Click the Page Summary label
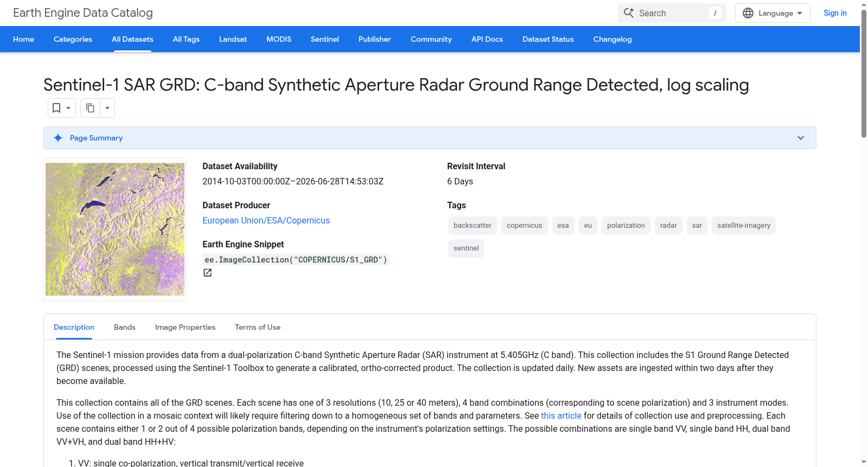This screenshot has height=467, width=868. [x=96, y=138]
